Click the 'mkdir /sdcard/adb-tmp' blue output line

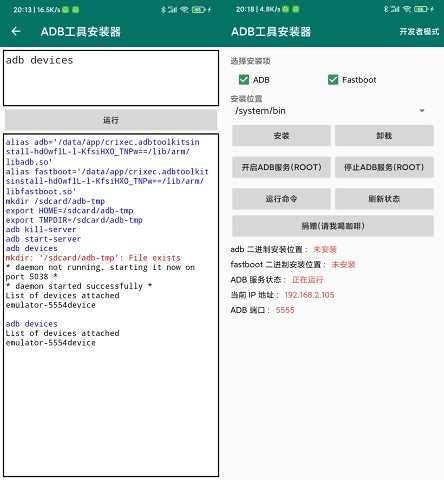[x=55, y=201]
